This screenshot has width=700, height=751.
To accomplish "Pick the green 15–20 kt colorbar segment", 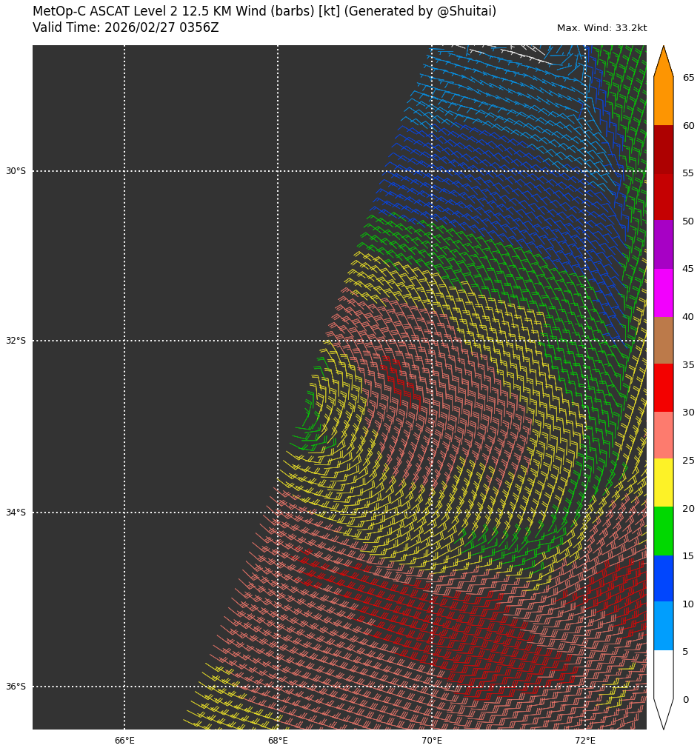I will (663, 531).
